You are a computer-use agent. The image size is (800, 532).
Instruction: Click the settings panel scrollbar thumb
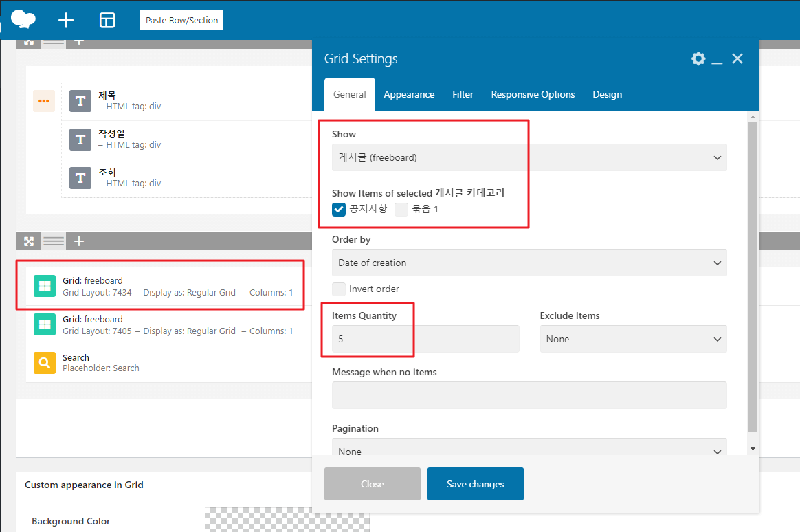tap(753, 276)
